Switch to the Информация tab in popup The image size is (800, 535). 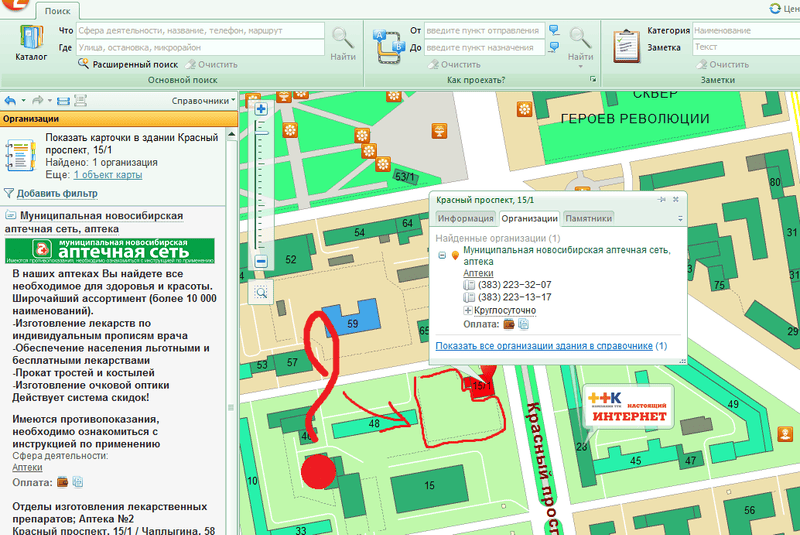[465, 218]
